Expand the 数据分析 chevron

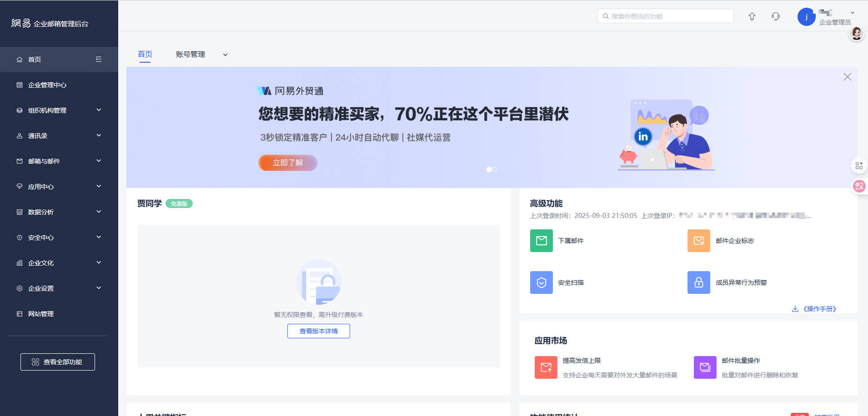[99, 212]
